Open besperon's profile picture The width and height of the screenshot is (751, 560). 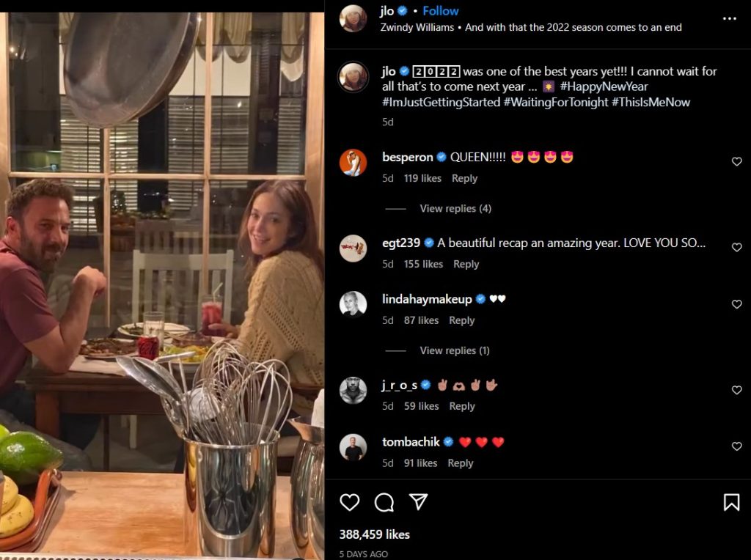(353, 162)
